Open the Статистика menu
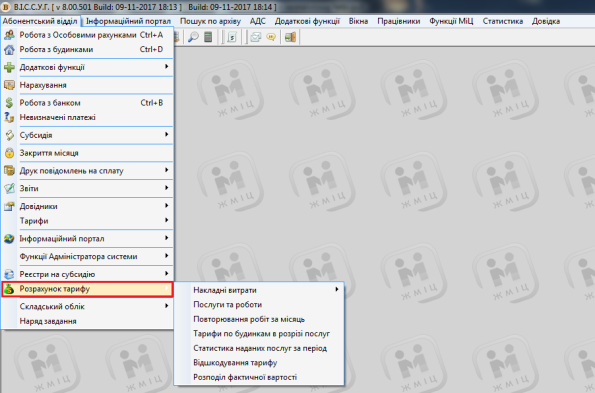Screen dimensions: 595x393 pos(502,21)
